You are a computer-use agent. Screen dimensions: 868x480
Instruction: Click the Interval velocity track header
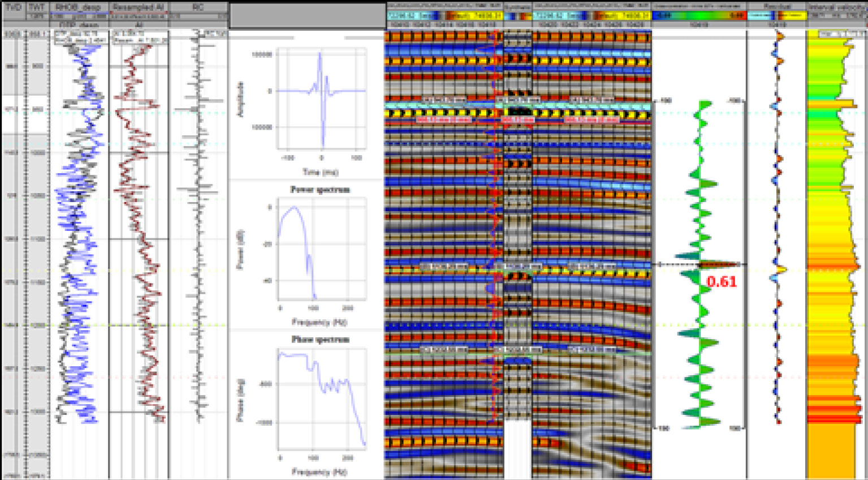(x=836, y=7)
